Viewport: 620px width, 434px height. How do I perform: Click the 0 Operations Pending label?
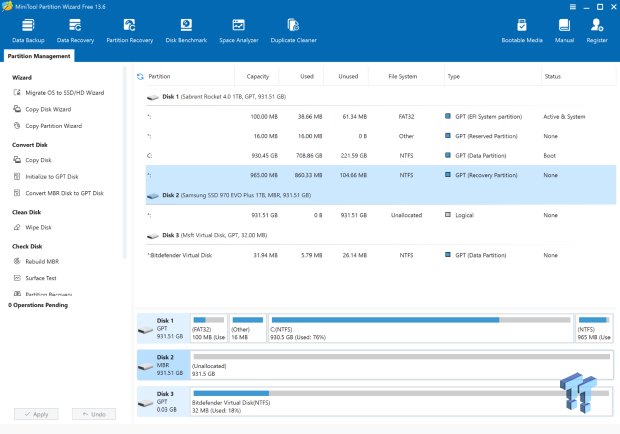coord(38,305)
